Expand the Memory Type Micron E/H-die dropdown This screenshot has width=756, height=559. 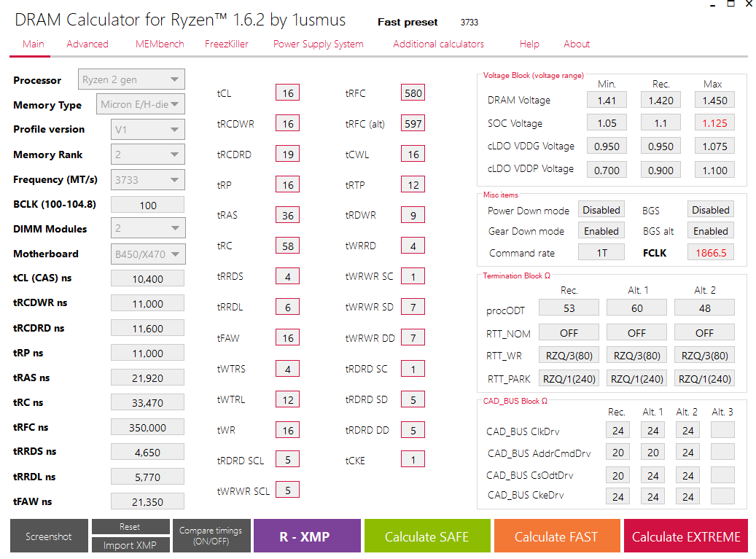point(140,104)
